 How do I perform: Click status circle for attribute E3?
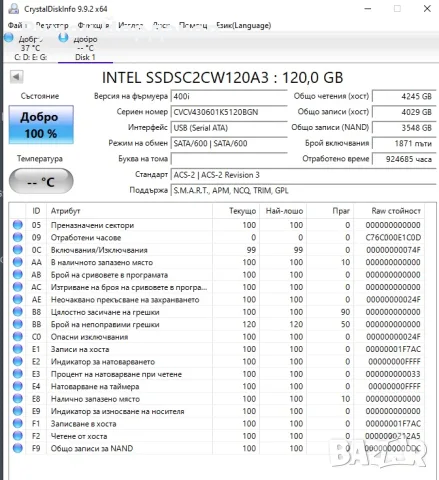tap(18, 374)
